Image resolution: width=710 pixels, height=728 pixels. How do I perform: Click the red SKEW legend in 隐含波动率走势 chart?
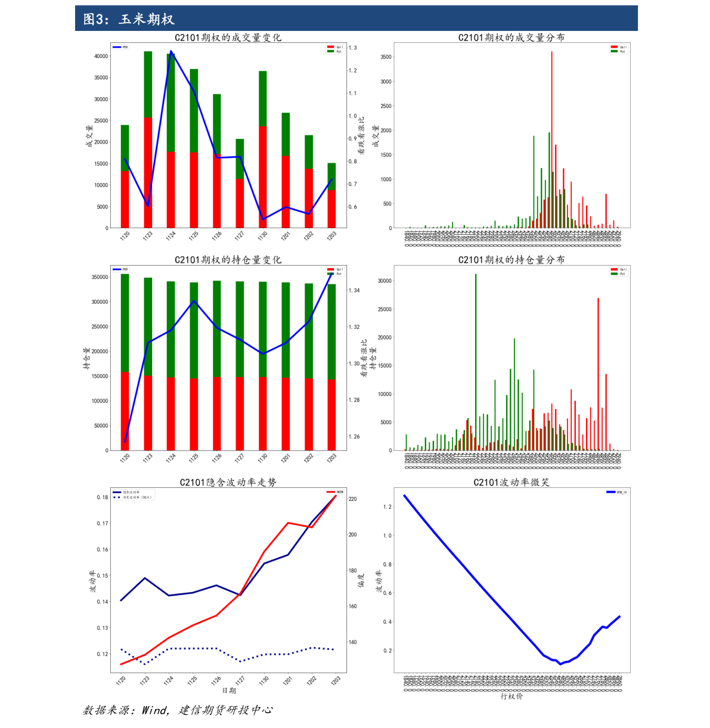(335, 492)
